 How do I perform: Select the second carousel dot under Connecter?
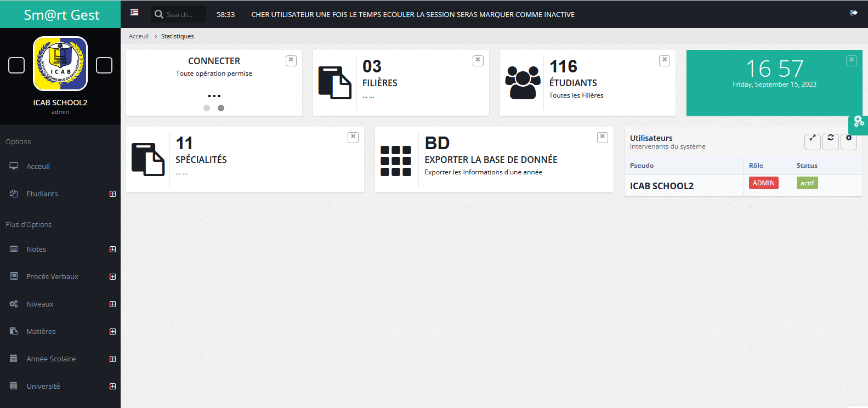point(221,108)
